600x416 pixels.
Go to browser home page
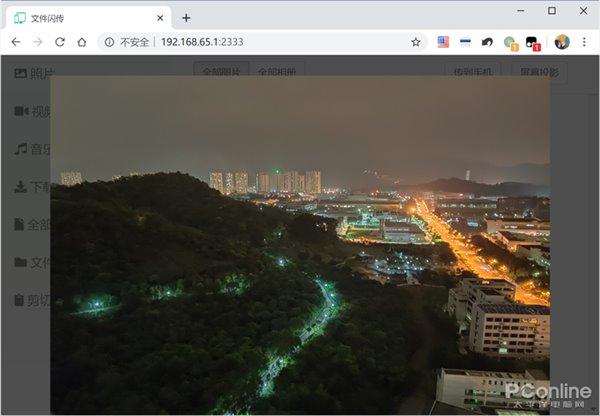coord(82,42)
